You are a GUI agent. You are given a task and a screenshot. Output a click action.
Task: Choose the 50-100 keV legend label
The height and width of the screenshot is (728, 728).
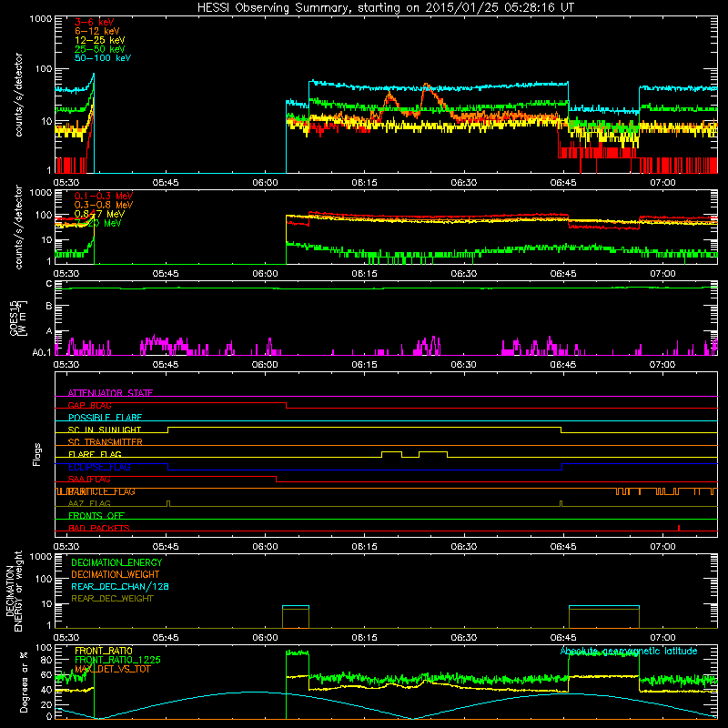coord(103,58)
